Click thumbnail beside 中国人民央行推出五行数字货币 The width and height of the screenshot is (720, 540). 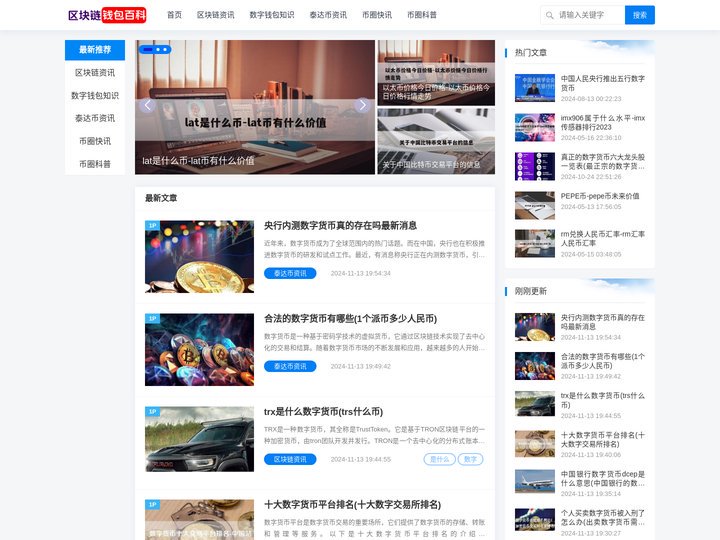[x=534, y=88]
